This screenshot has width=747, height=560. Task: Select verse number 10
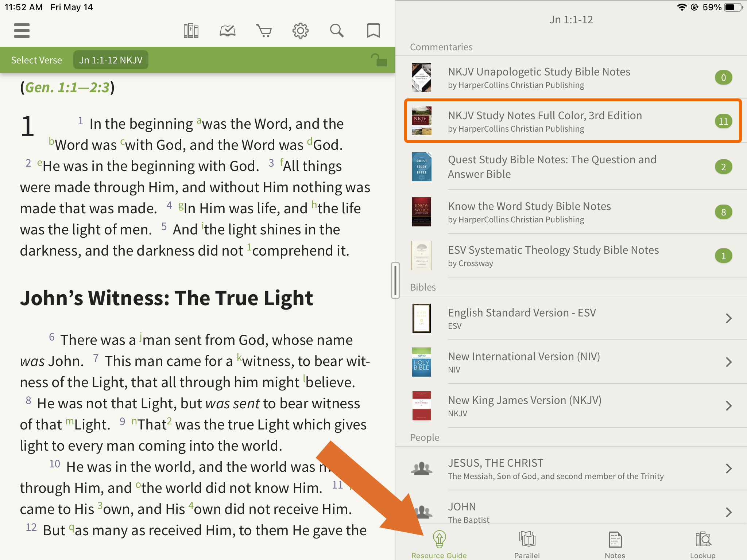pos(55,464)
